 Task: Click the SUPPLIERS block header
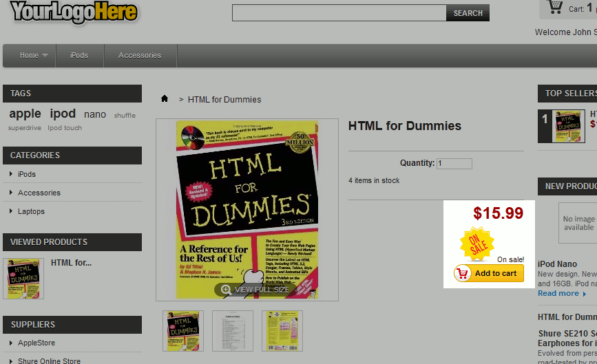coord(72,325)
